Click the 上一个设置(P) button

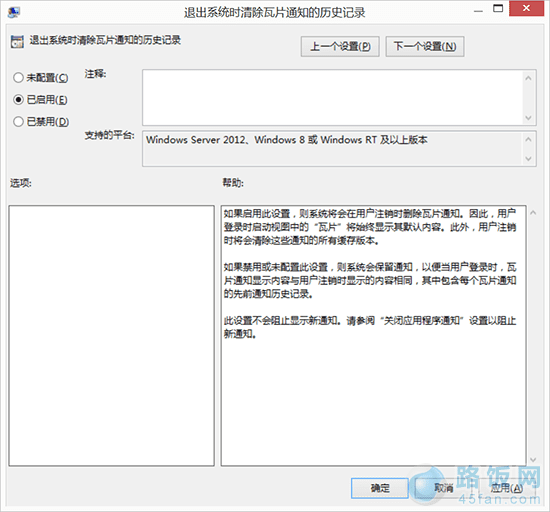(x=340, y=46)
